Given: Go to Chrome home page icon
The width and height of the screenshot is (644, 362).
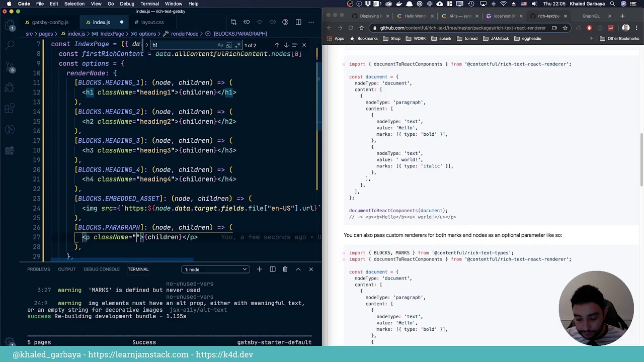Looking at the screenshot, I should [361, 28].
